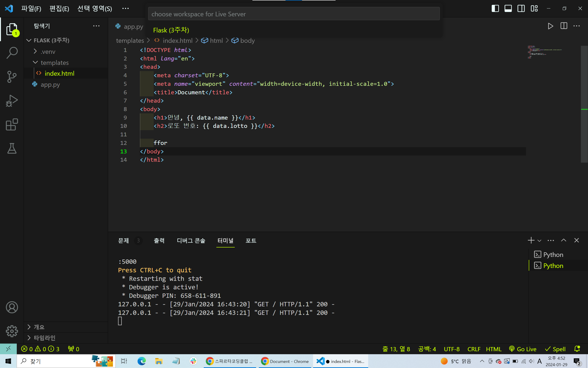Open Document - Chrome from taskbar
Image resolution: width=588 pixels, height=368 pixels.
pyautogui.click(x=285, y=361)
